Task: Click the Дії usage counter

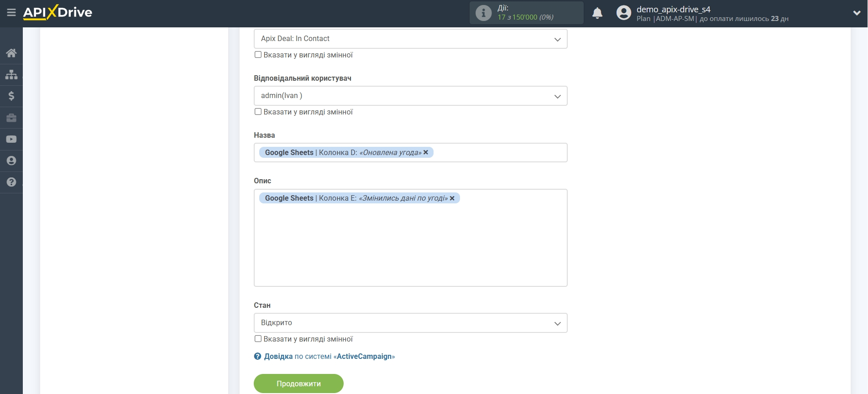Action: click(526, 13)
